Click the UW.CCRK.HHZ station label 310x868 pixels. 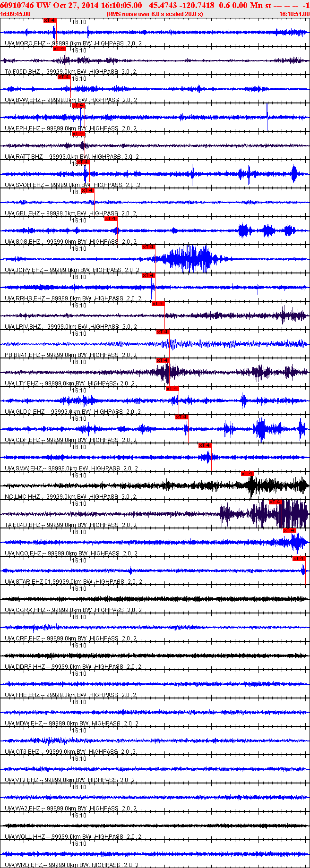tap(74, 610)
